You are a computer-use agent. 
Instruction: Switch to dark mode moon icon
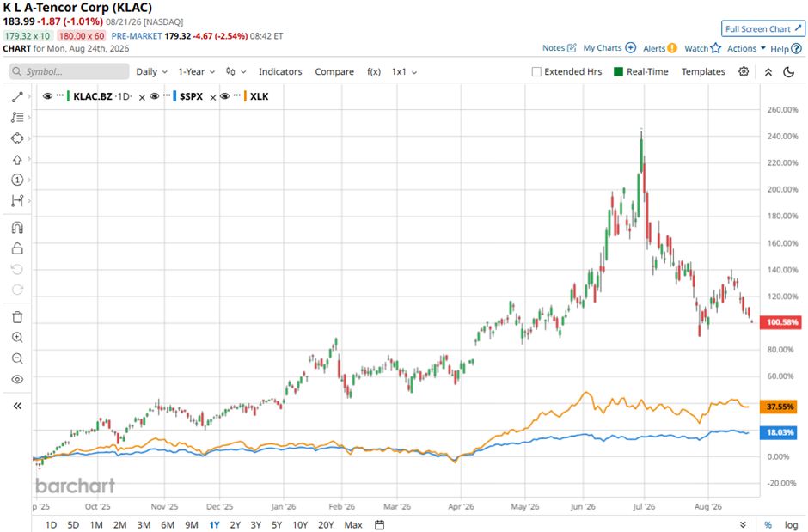788,72
